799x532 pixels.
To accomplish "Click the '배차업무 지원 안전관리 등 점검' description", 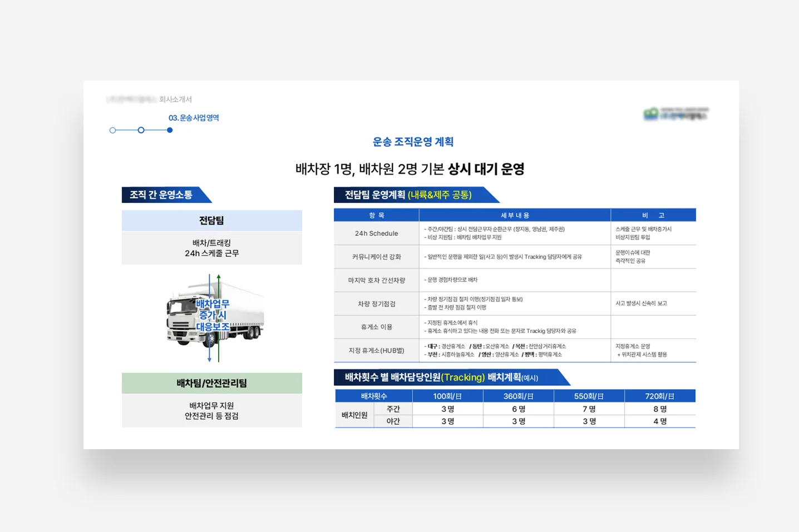I will pyautogui.click(x=212, y=411).
